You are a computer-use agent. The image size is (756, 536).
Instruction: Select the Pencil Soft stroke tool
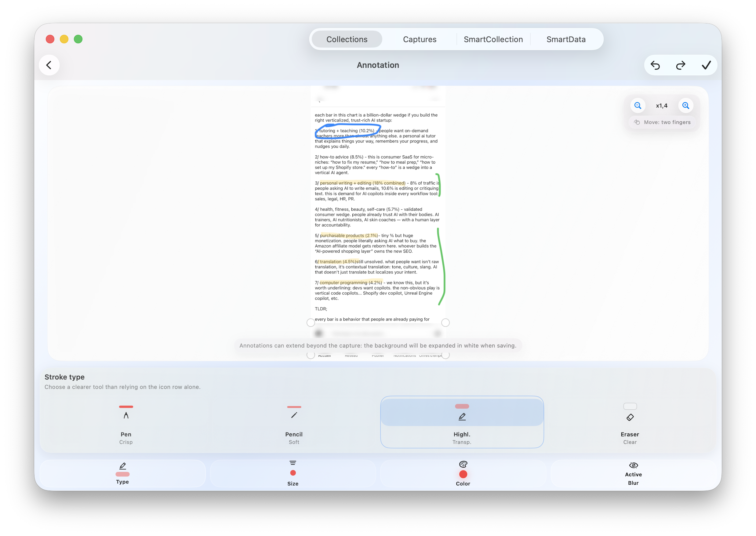(294, 422)
